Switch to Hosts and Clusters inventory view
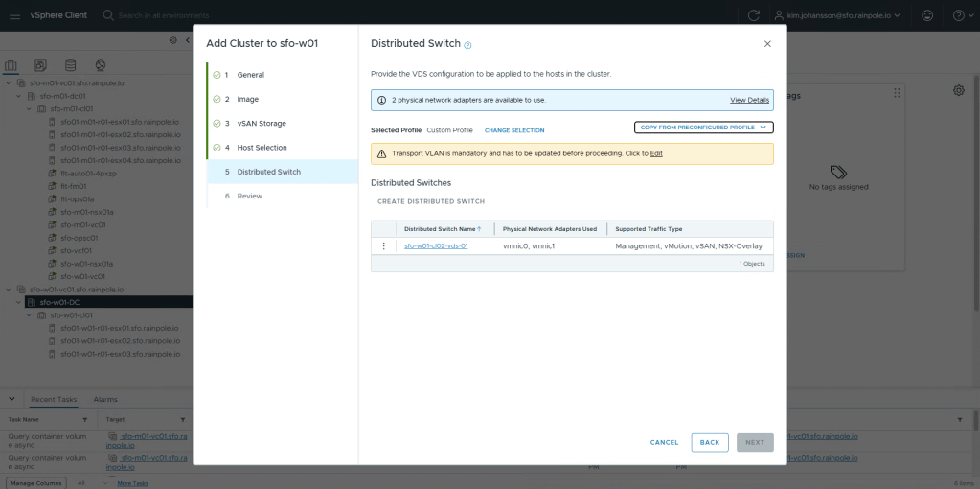This screenshot has width=980, height=489. (12, 65)
